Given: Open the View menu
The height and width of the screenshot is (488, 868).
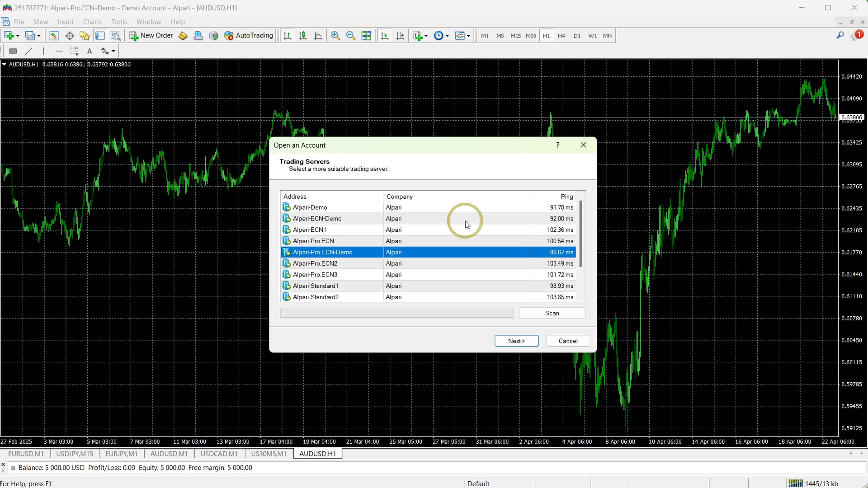Looking at the screenshot, I should [41, 22].
